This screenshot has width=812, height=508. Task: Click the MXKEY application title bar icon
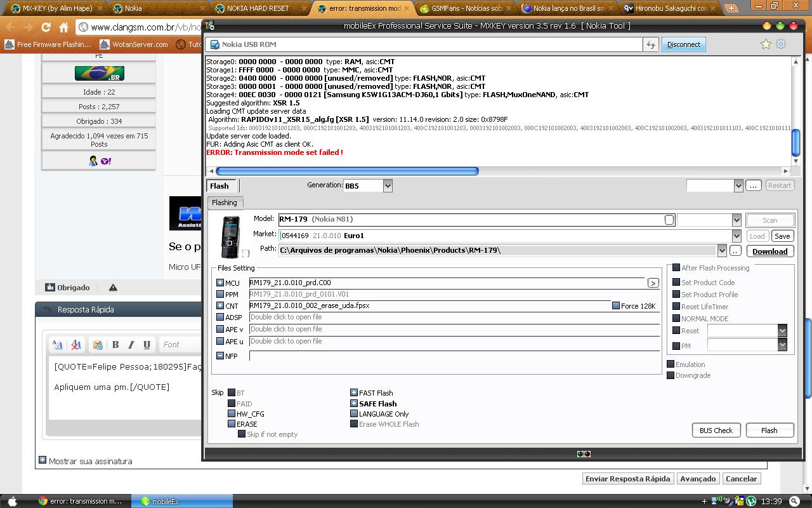point(210,25)
